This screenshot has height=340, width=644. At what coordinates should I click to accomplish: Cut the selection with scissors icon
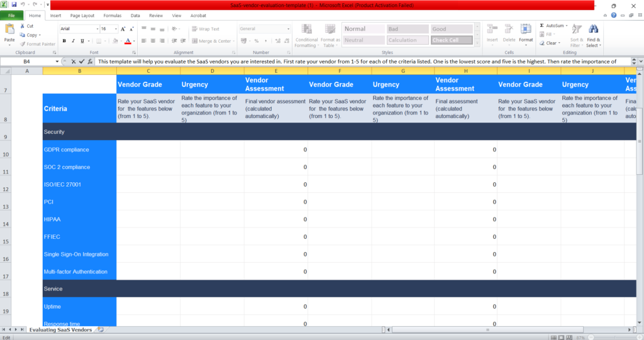tap(23, 26)
